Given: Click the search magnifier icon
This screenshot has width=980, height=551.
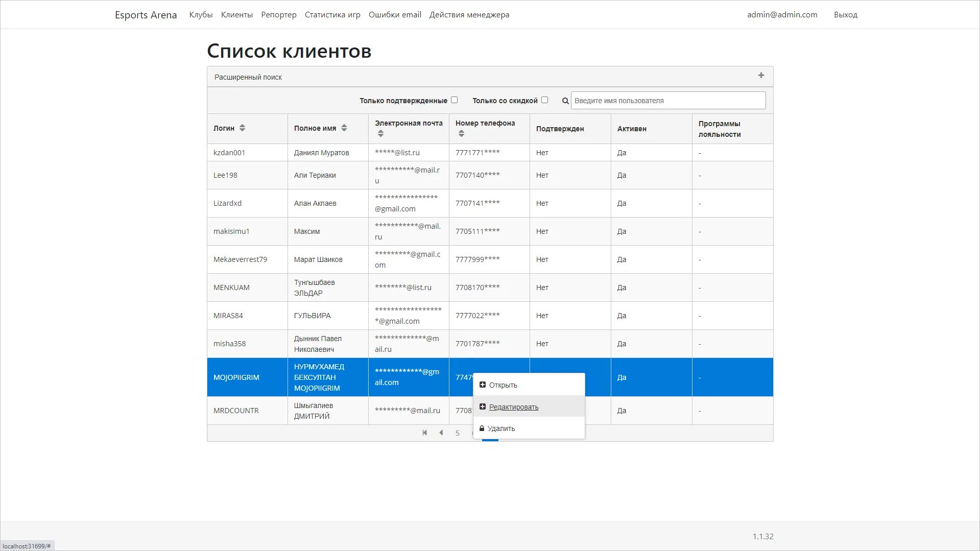Looking at the screenshot, I should point(565,100).
